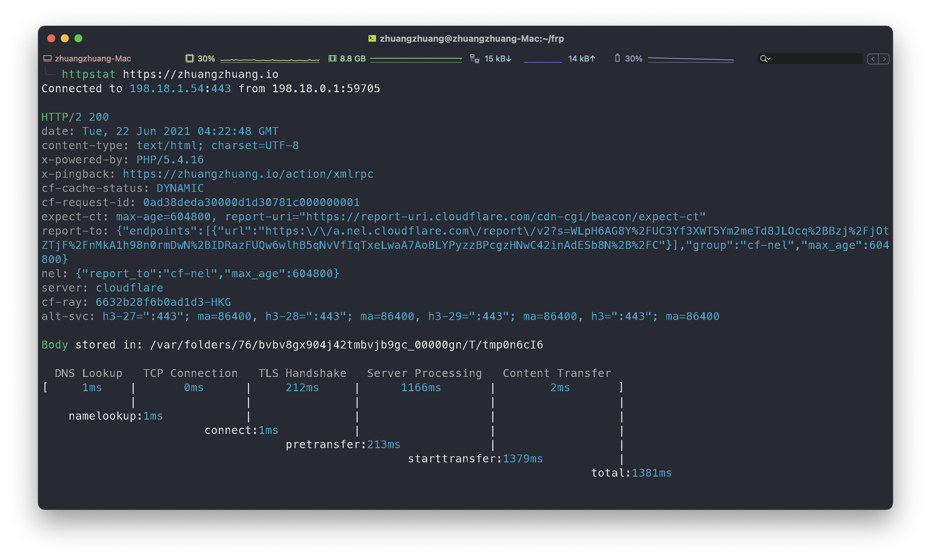Click the nel header JSON value
931x560 pixels.
[x=207, y=274]
